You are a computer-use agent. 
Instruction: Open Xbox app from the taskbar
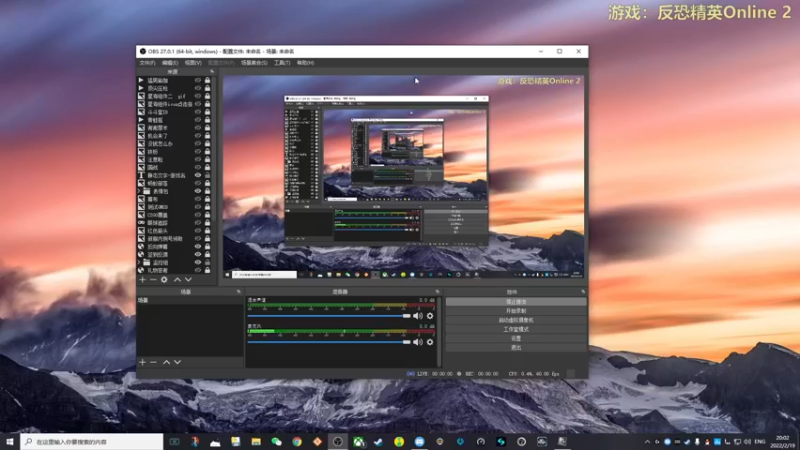tap(359, 441)
